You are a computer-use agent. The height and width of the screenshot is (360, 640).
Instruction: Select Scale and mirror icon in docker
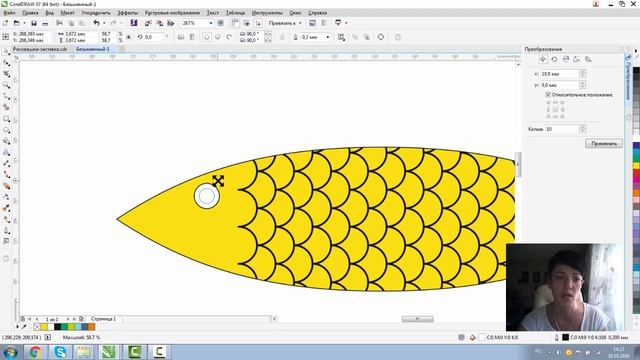[566, 59]
